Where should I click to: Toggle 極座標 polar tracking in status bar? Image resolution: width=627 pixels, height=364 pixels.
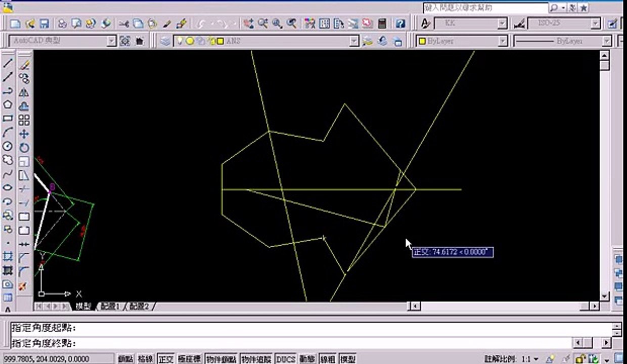[190, 359]
